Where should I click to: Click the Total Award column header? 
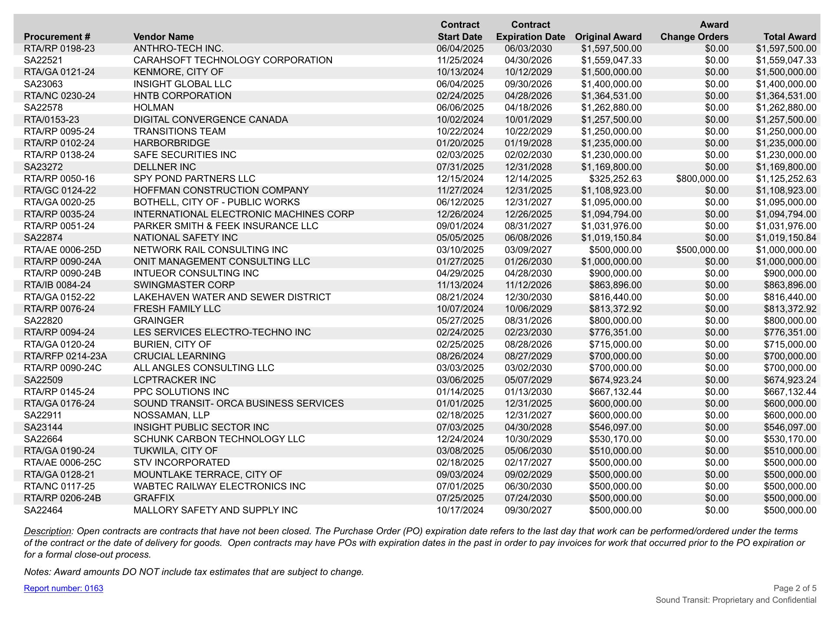pos(790,37)
